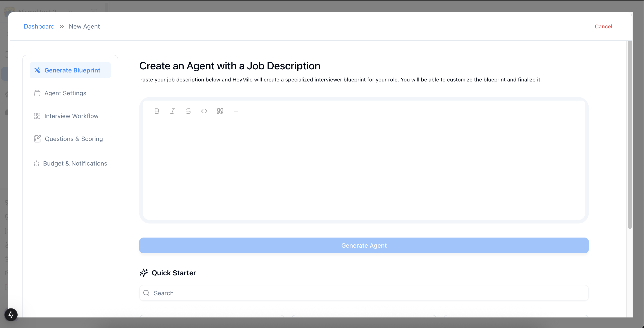Open Questions & Scoring section
This screenshot has width=644, height=328.
(74, 139)
